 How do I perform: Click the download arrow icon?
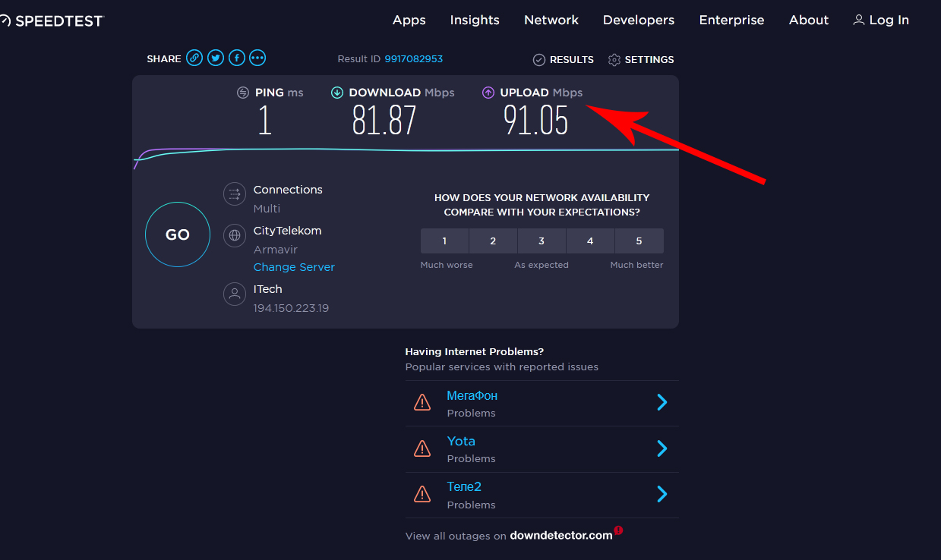[337, 93]
